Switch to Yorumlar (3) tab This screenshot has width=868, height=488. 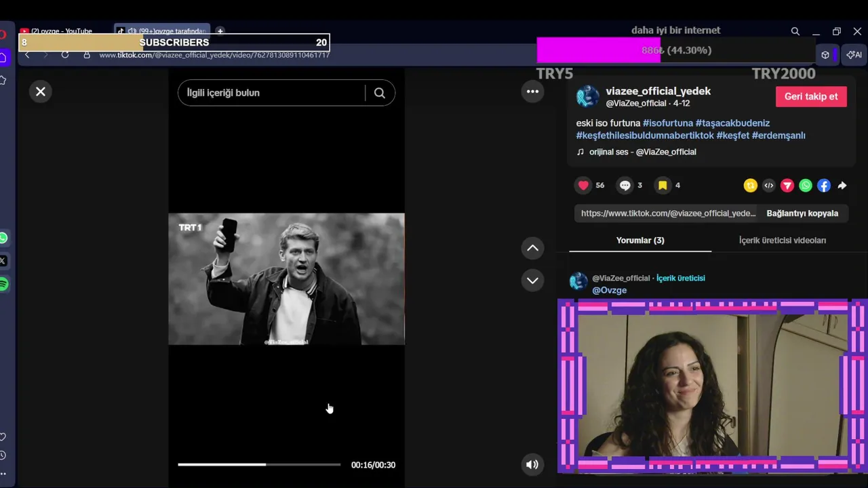640,241
